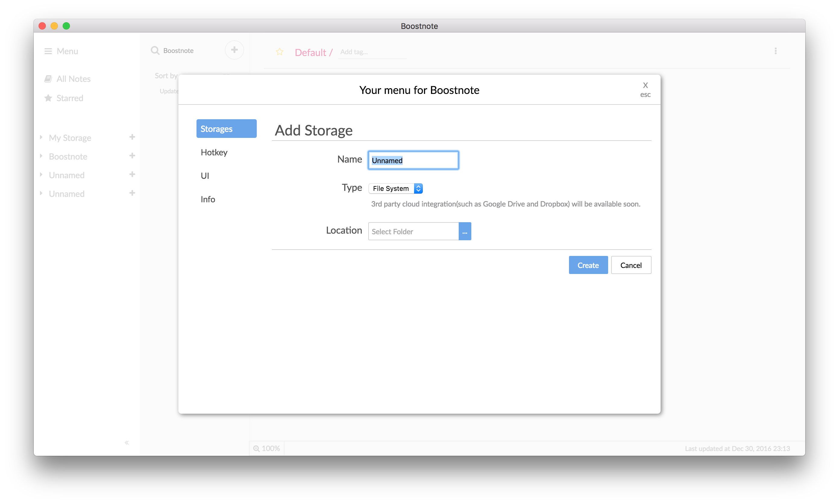This screenshot has height=504, width=839.
Task: Click the plus icon next to Boostnote storage
Action: [132, 156]
